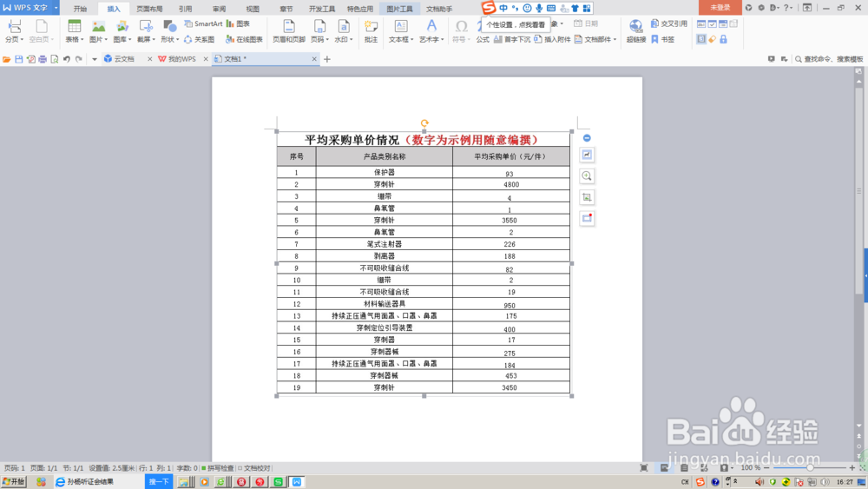Click the 搜一下 search button in taskbar
868x489 pixels.
click(159, 482)
